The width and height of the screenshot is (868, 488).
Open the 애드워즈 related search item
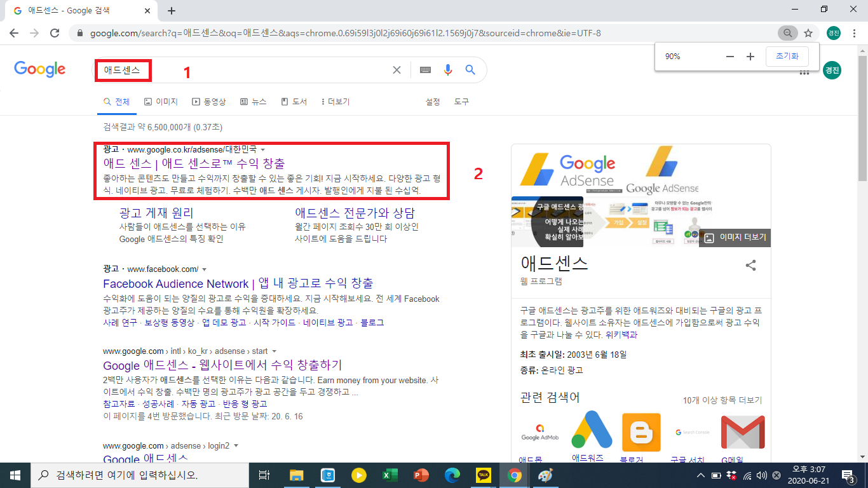[x=591, y=436]
